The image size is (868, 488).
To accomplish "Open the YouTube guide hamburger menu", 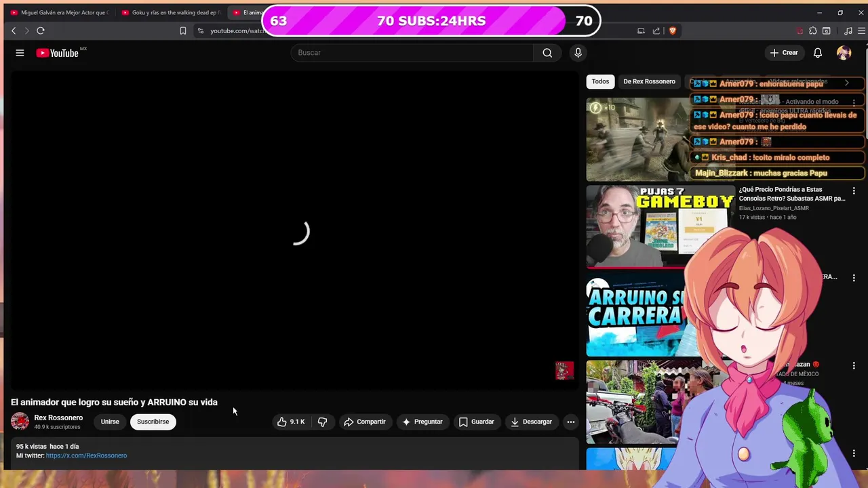I will [x=20, y=53].
